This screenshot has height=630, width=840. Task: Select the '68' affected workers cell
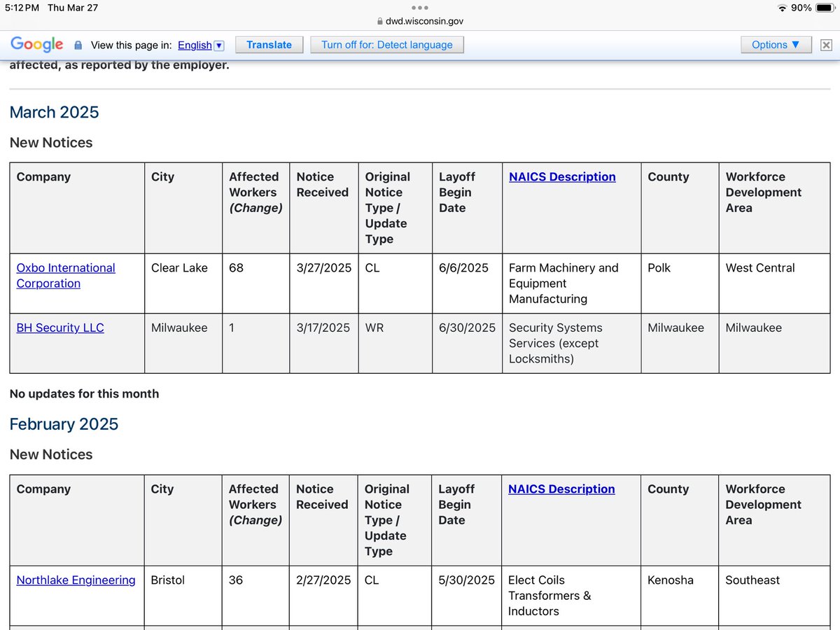(256, 283)
